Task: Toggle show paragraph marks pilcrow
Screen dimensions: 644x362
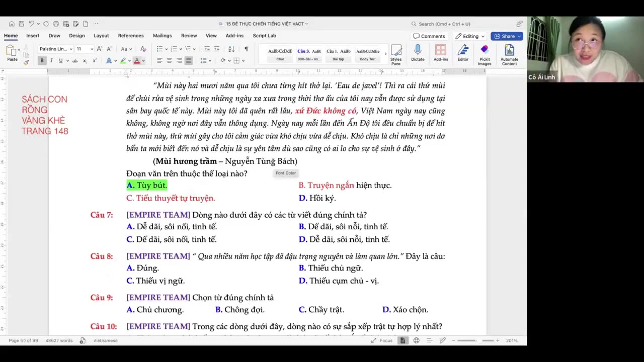Action: pos(246,49)
